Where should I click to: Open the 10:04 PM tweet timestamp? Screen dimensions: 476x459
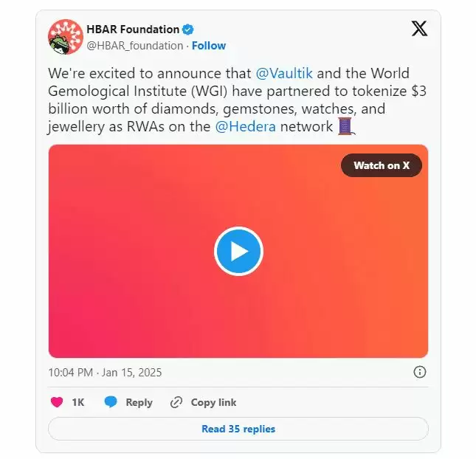(x=105, y=372)
